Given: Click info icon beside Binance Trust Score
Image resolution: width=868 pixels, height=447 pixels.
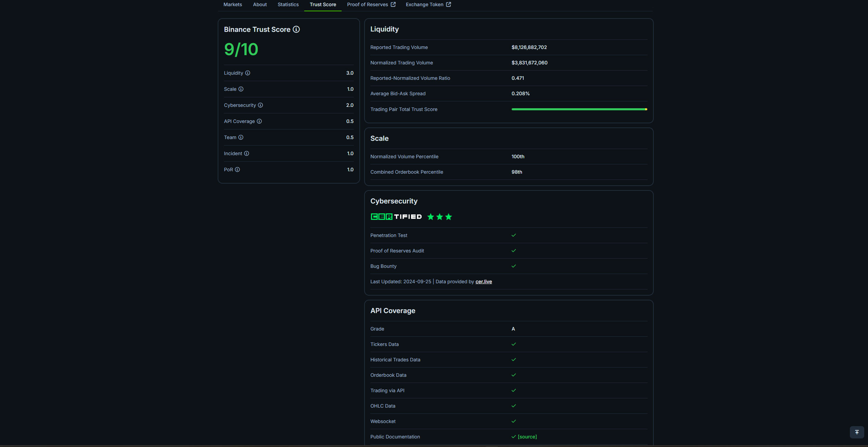Looking at the screenshot, I should point(296,29).
